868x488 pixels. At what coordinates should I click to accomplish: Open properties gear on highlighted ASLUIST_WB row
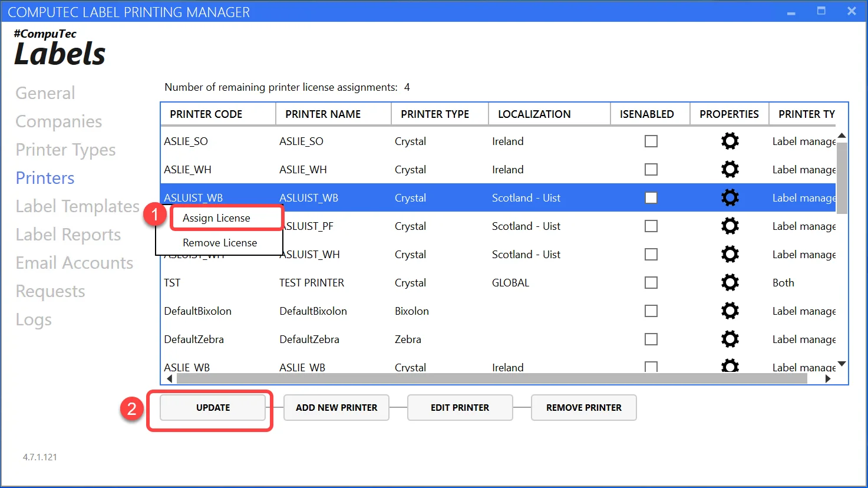[x=730, y=197]
